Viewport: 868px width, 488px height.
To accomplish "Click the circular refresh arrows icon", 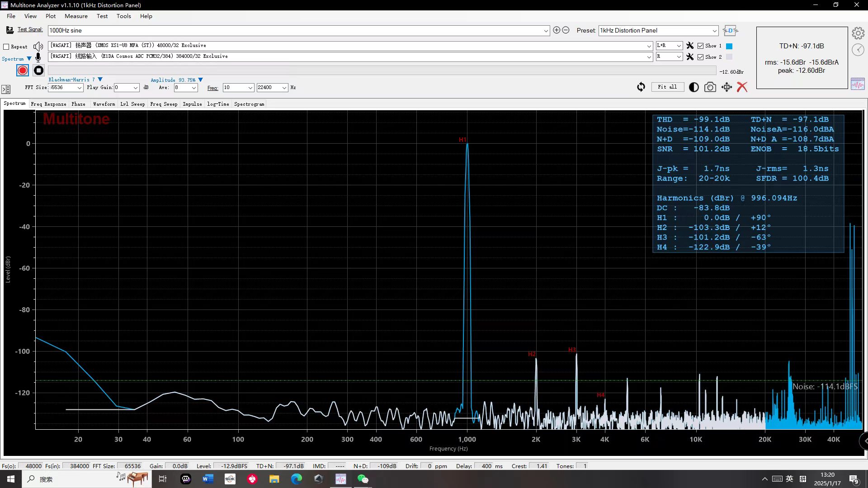I will pos(641,87).
